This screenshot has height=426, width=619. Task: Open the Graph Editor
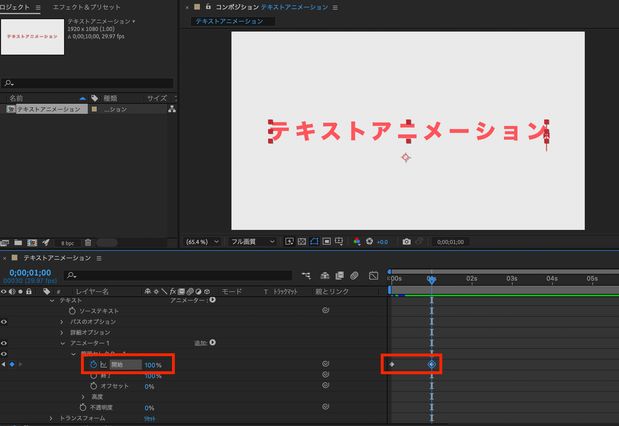click(373, 276)
